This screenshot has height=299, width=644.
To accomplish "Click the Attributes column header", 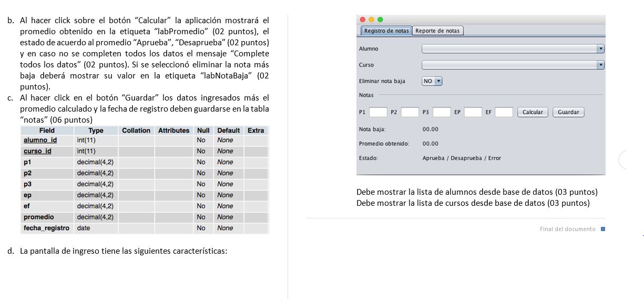I will tap(173, 130).
